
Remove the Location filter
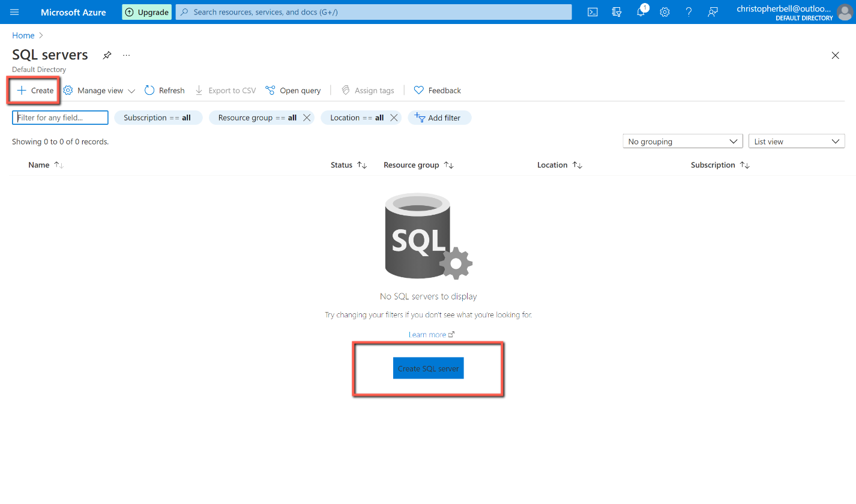(394, 118)
